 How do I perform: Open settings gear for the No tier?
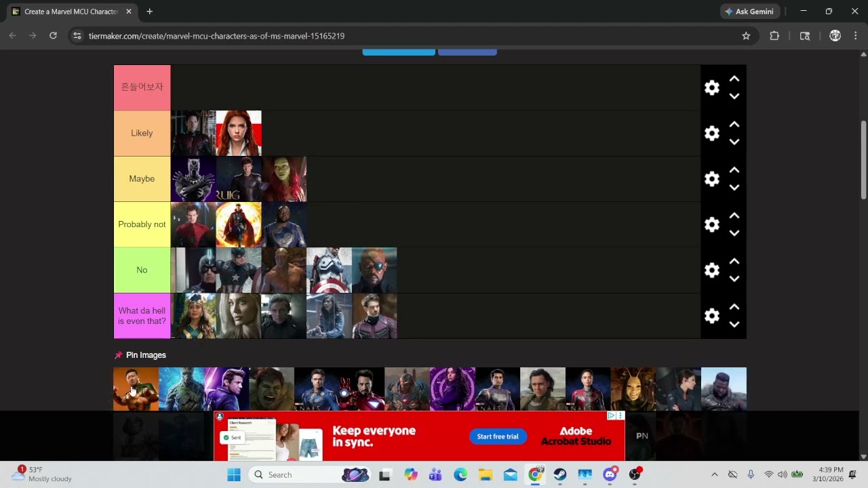pos(711,270)
